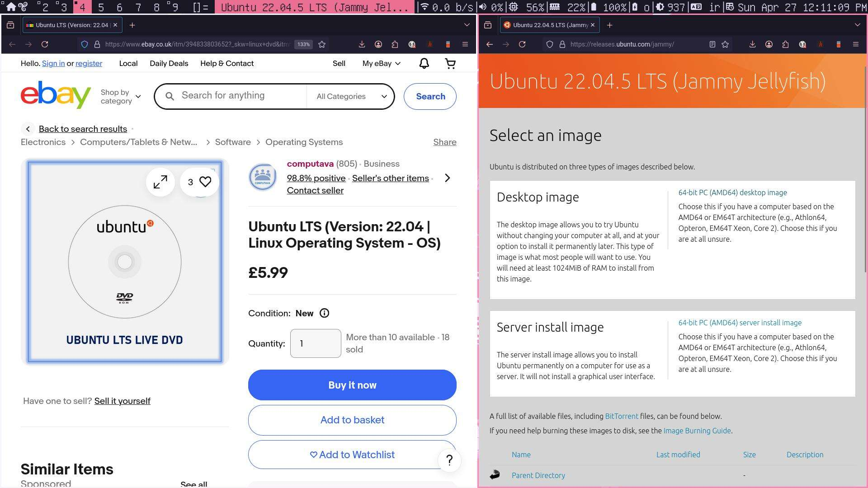The width and height of the screenshot is (868, 488).
Task: Expand the Shop by category menu
Action: (121, 96)
